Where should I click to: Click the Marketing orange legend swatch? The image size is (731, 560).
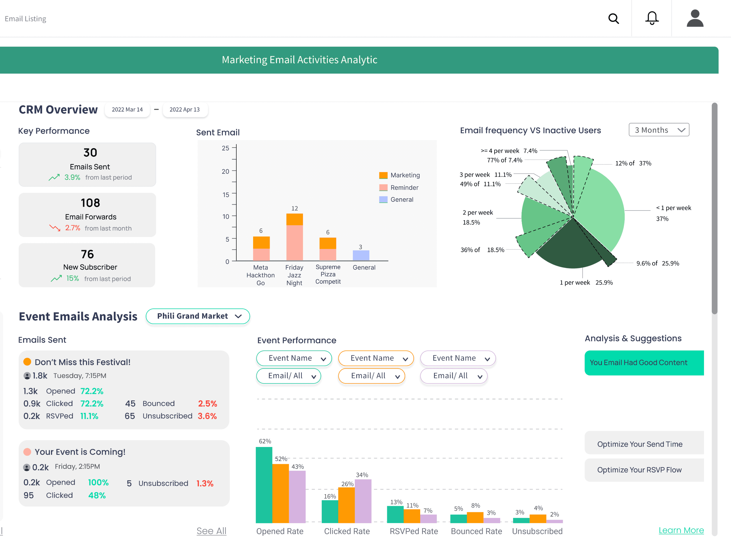pyautogui.click(x=383, y=175)
